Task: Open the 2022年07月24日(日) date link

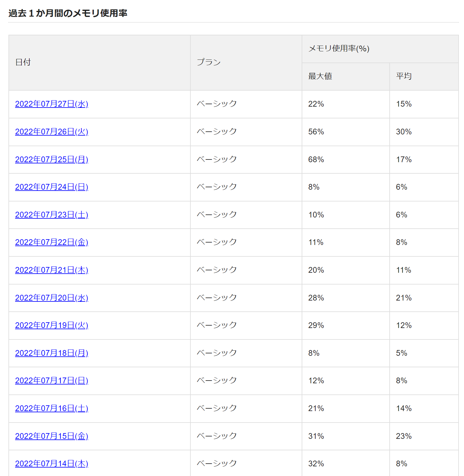Action: [52, 187]
